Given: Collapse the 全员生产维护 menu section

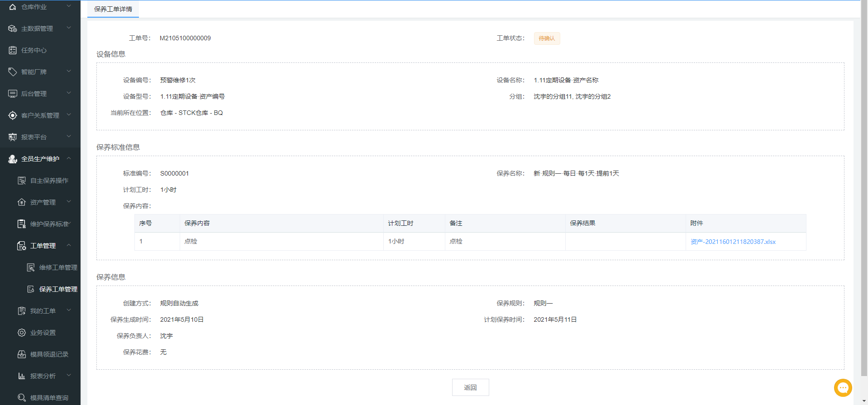Looking at the screenshot, I should click(69, 158).
